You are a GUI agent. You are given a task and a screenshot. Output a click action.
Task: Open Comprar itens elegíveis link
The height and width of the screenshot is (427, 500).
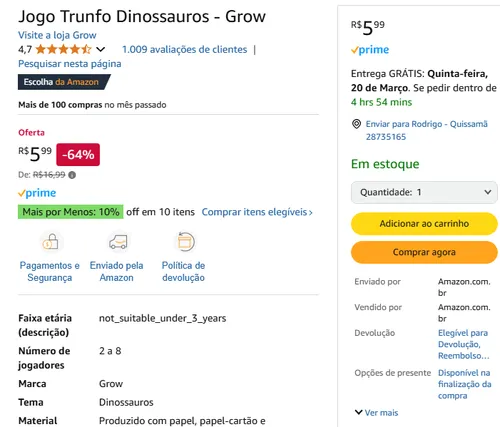coord(257,212)
